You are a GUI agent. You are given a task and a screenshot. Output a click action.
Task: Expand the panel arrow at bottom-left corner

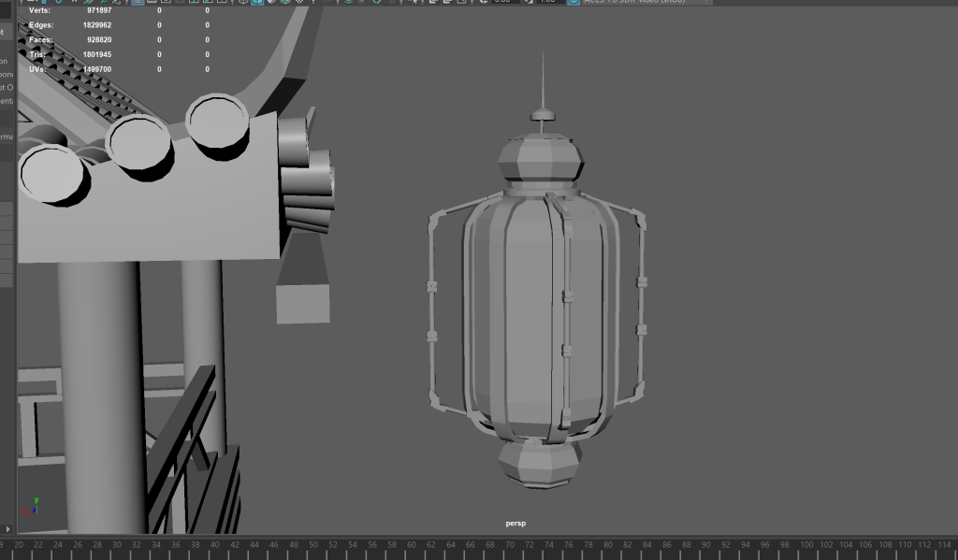7,529
